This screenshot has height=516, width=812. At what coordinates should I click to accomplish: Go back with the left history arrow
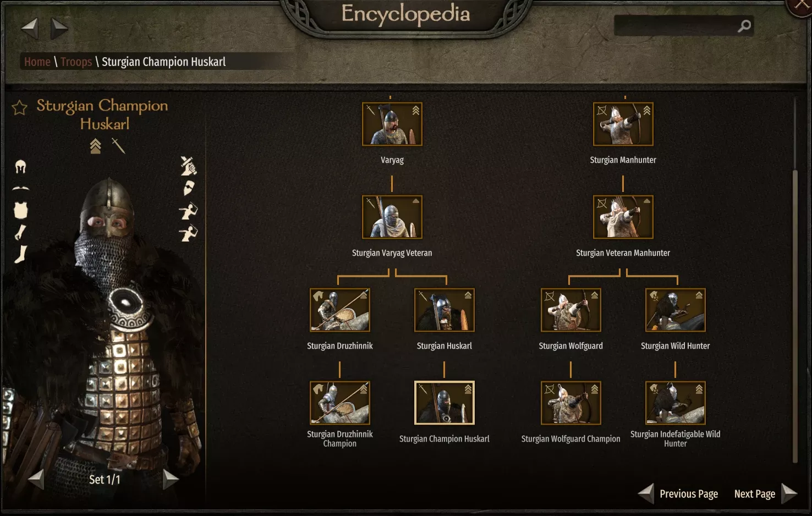pos(30,29)
